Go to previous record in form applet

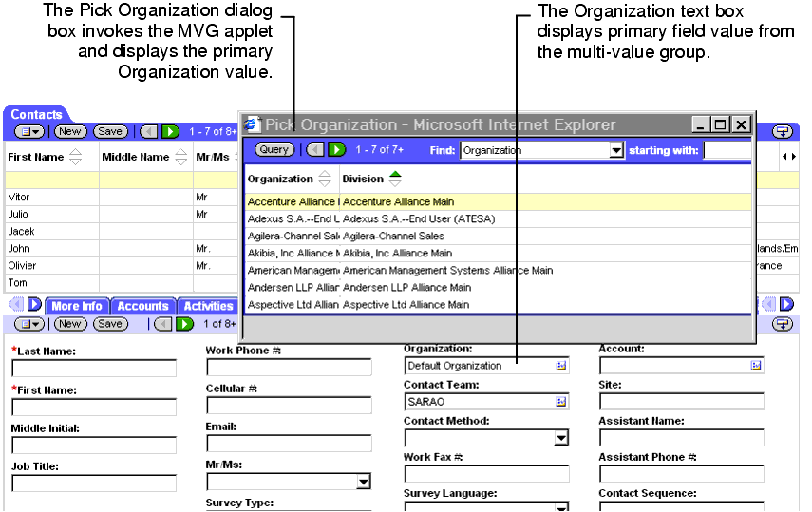pyautogui.click(x=163, y=325)
